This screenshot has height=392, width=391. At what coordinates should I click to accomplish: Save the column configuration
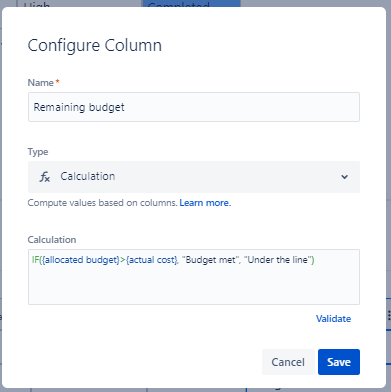[x=339, y=362]
